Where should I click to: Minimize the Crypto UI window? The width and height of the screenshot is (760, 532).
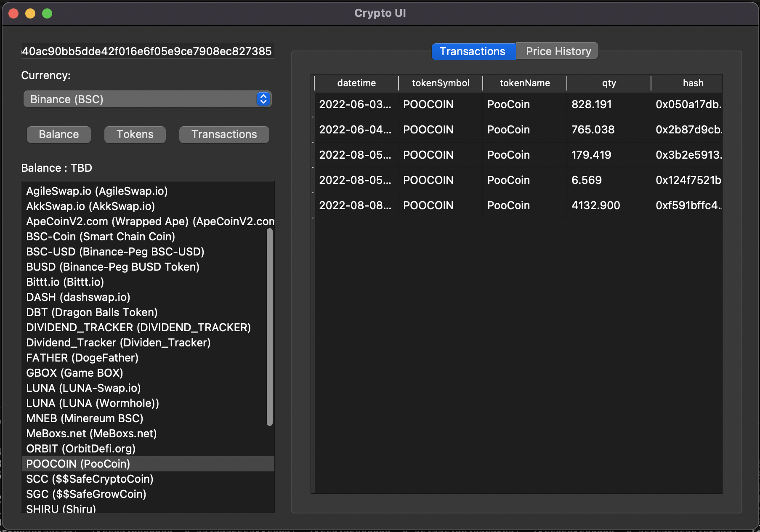pos(30,13)
